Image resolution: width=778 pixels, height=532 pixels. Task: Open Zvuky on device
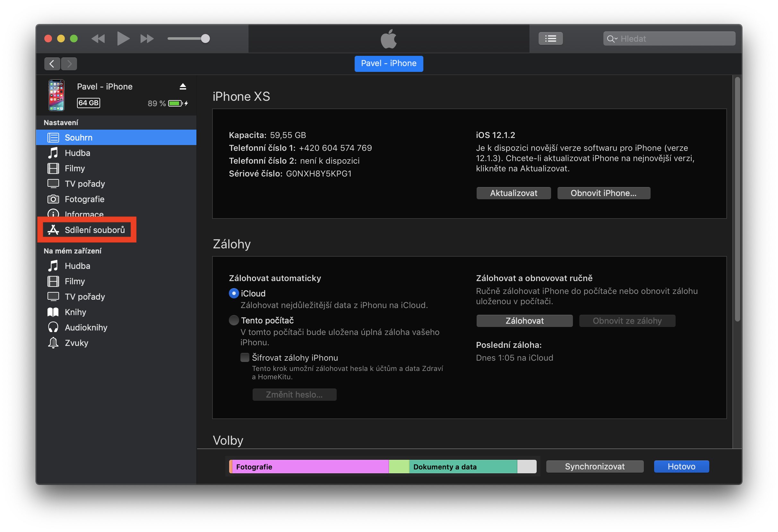pyautogui.click(x=116, y=343)
